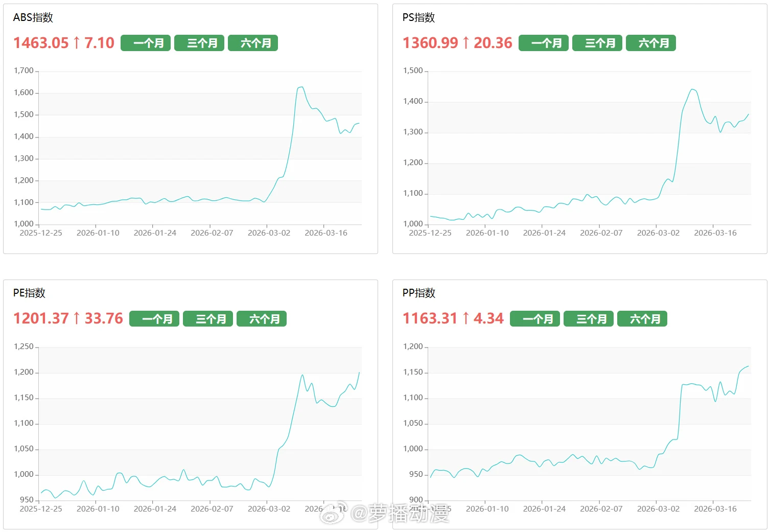Select 三个月 range for ABS指数
The width and height of the screenshot is (770, 532).
[199, 43]
